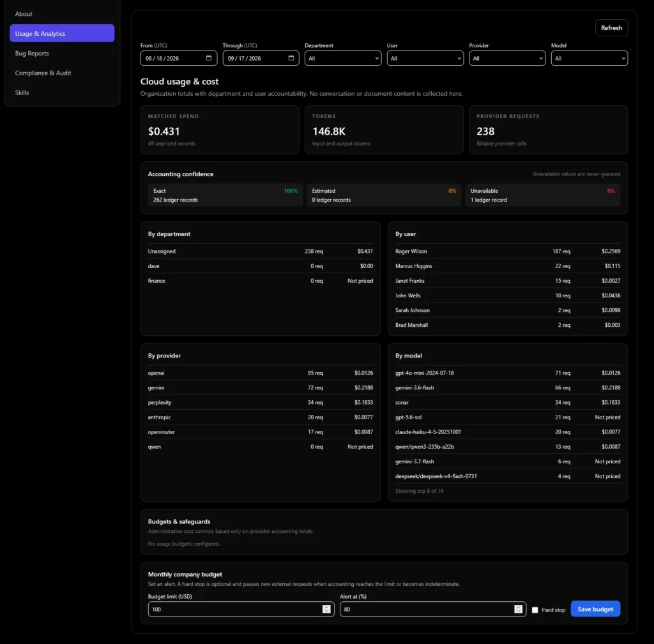Click the openai provider row
Image resolution: width=654 pixels, height=644 pixels.
coord(261,373)
